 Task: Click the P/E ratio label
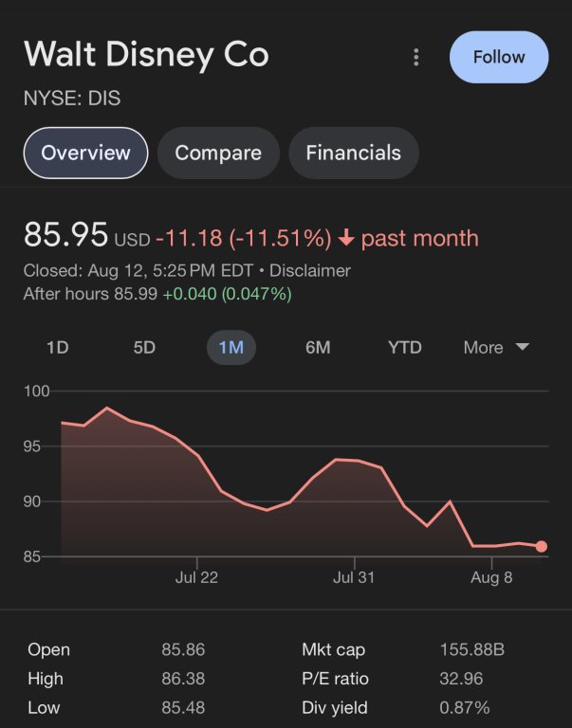(x=335, y=679)
